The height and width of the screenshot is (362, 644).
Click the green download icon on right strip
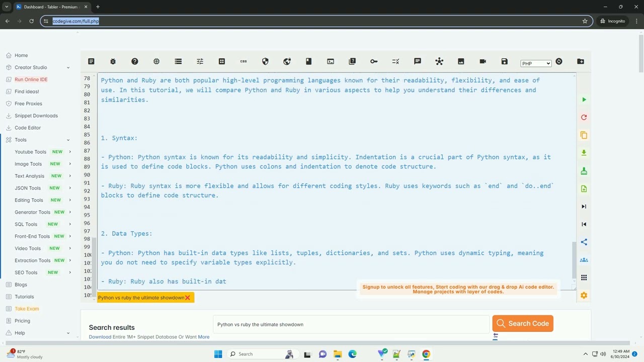tap(584, 153)
